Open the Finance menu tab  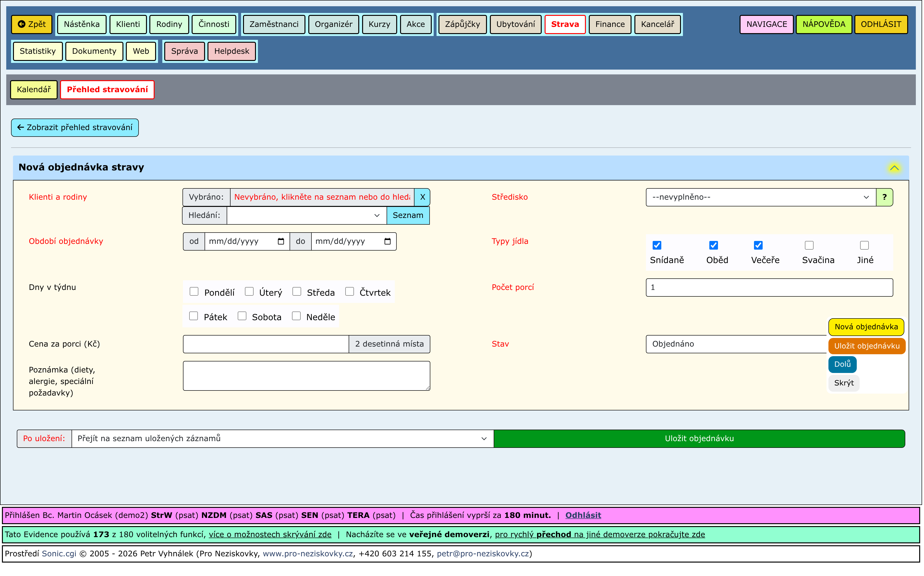click(x=611, y=24)
